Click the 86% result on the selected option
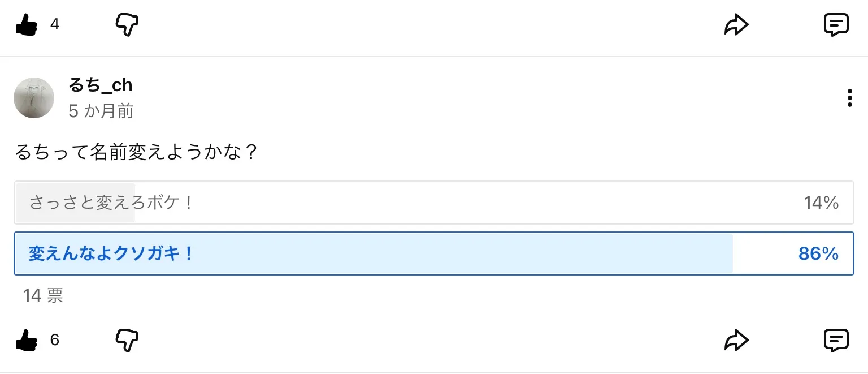 818,253
